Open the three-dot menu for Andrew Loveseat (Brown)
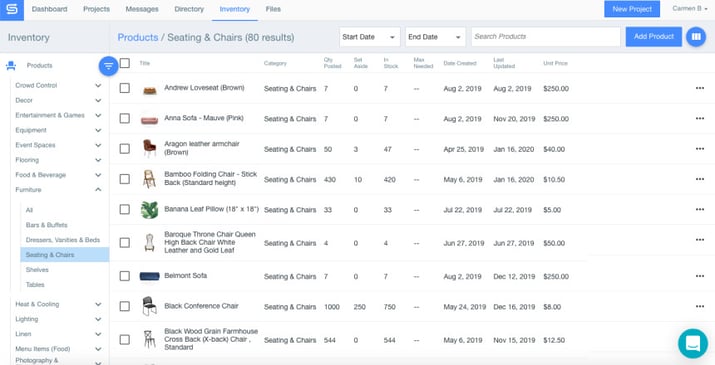This screenshot has height=365, width=715. [699, 88]
